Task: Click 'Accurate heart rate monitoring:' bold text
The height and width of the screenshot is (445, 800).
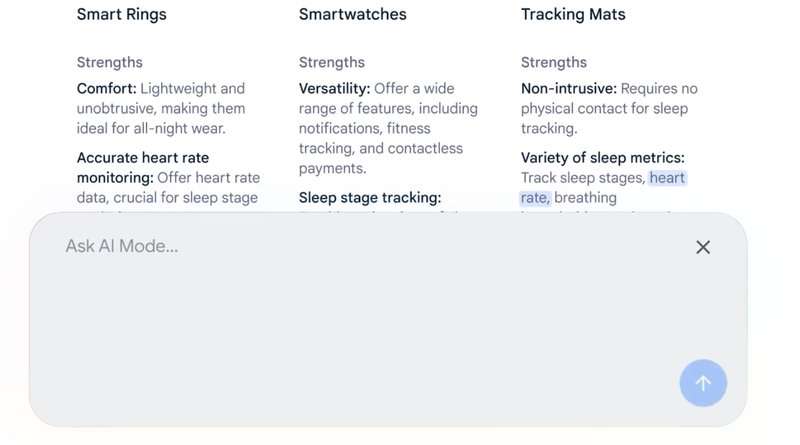Action: pos(142,158)
